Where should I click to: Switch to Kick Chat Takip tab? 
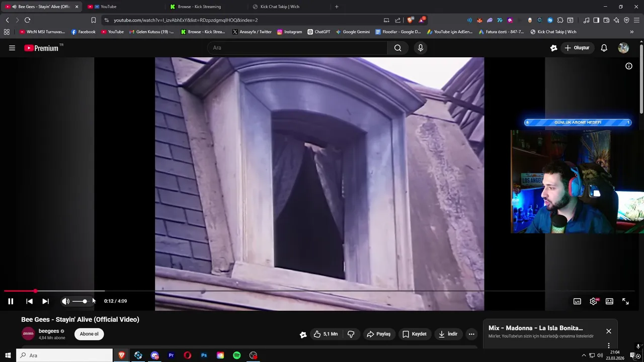(x=288, y=7)
